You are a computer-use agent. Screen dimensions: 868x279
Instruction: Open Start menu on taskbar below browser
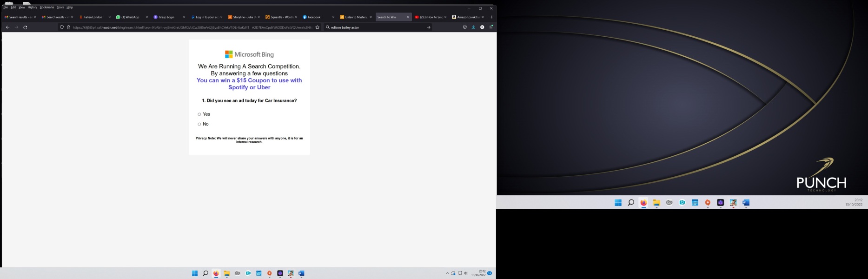pyautogui.click(x=195, y=273)
